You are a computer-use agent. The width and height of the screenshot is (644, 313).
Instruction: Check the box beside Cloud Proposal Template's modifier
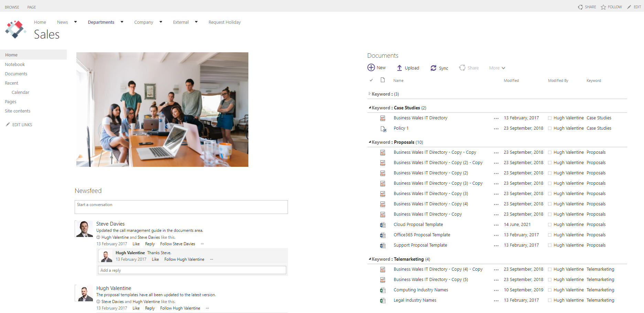coord(549,225)
